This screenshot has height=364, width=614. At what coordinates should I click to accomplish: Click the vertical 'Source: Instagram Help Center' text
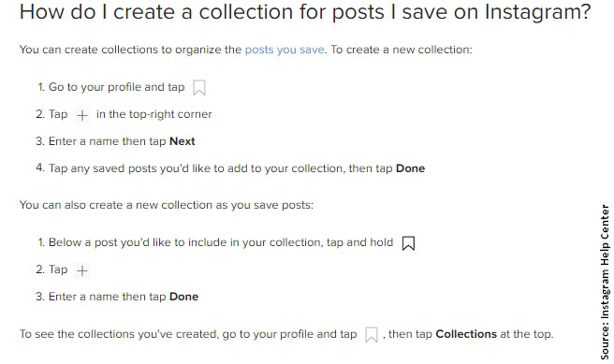[605, 282]
